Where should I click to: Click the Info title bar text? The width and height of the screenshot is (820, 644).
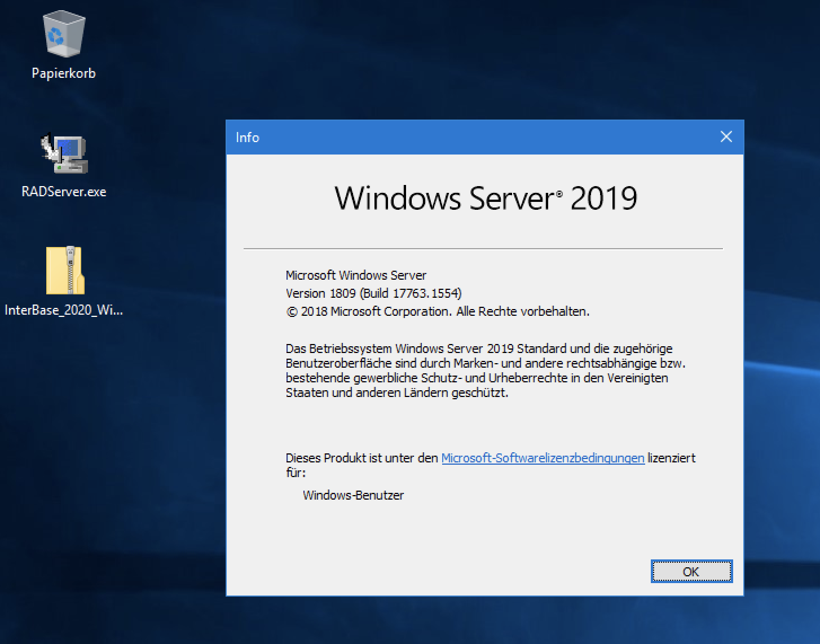(247, 138)
